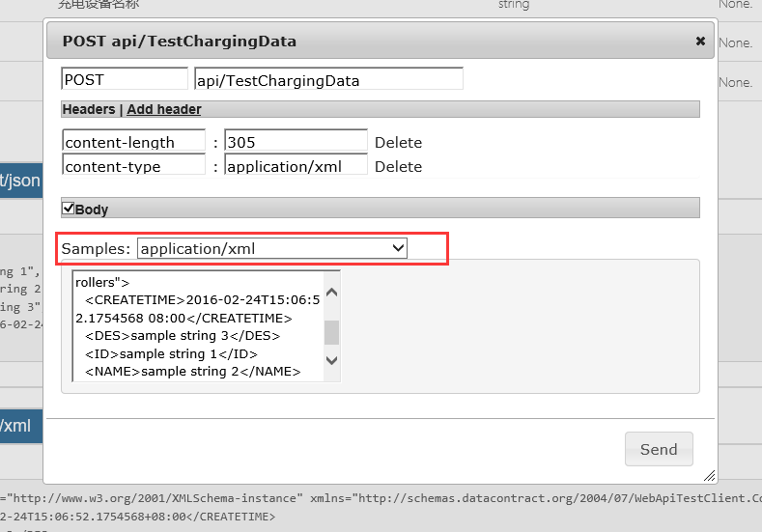762x532 pixels.
Task: Click the <DES>sample string 3</DES> line
Action: click(x=183, y=336)
